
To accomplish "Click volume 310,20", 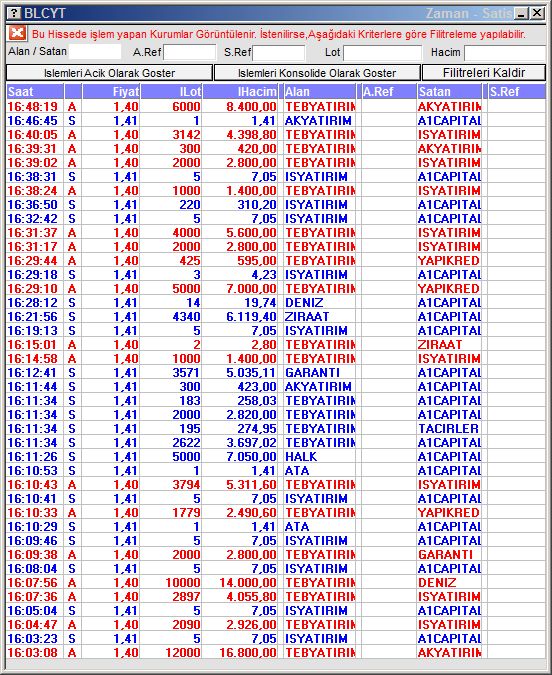I will (x=257, y=204).
